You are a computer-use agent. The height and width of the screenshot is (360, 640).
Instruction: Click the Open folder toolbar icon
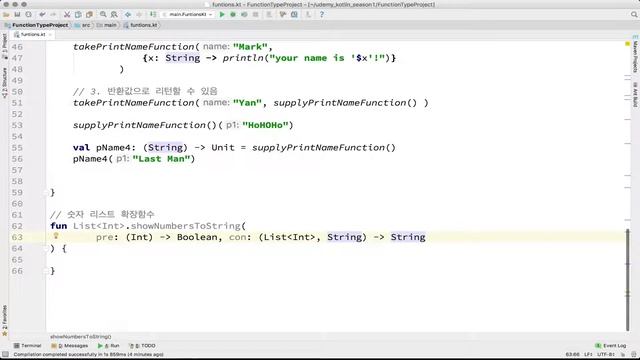click(6, 14)
